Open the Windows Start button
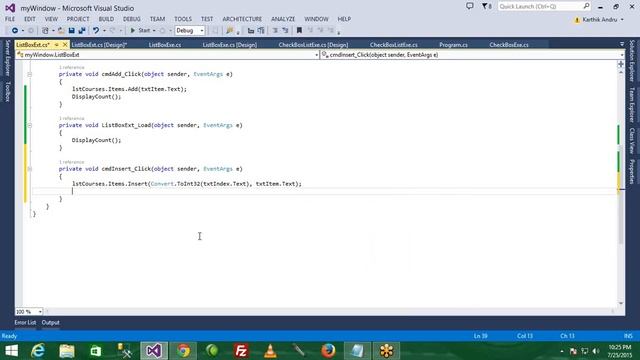This screenshot has height=360, width=640. click(11, 351)
